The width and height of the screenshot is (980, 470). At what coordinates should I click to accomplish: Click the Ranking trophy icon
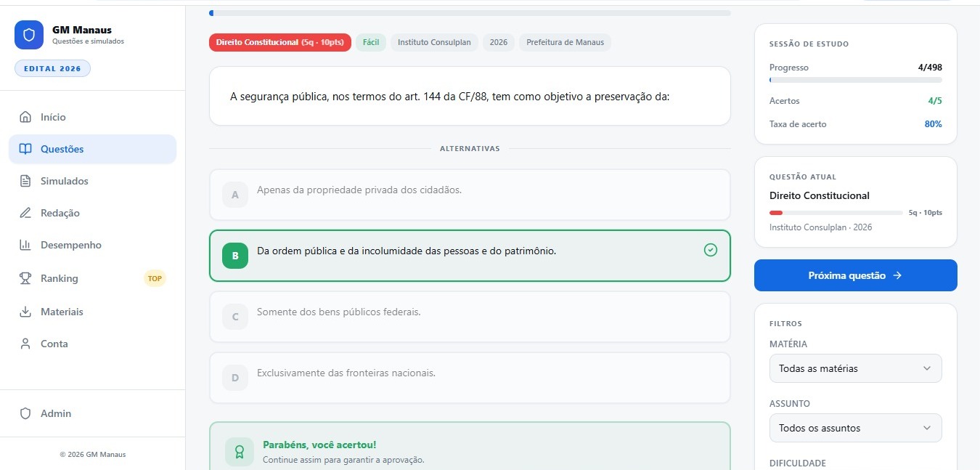tap(25, 278)
